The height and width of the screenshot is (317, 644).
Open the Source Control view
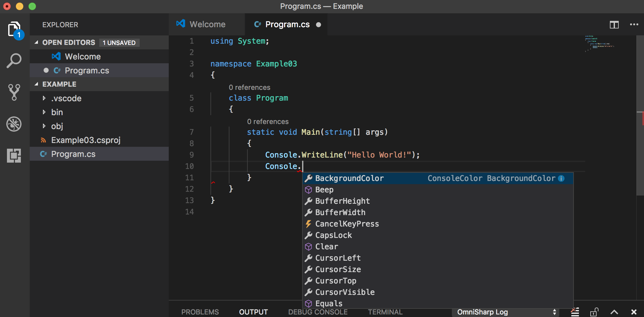click(x=14, y=92)
